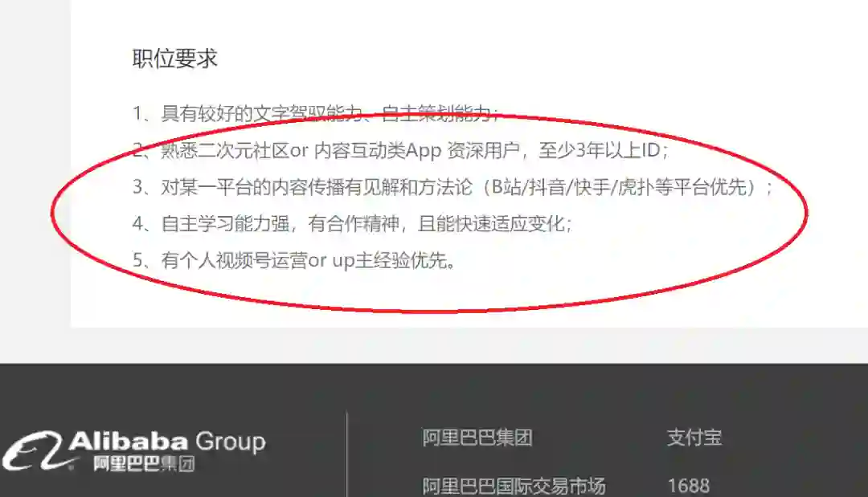The width and height of the screenshot is (868, 497).
Task: Click requirement 4 about 自主学习能力
Action: [353, 223]
